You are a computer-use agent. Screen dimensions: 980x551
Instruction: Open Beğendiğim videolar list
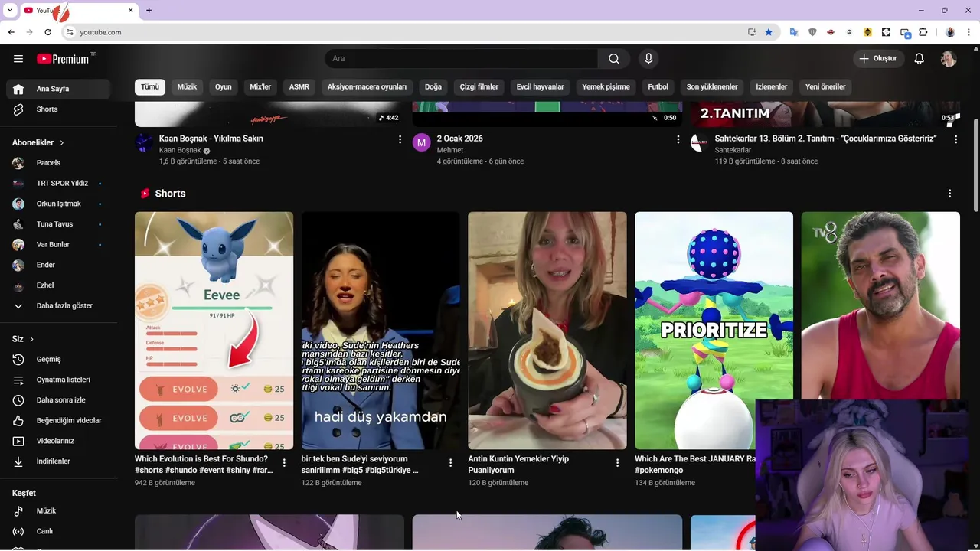tap(58, 420)
